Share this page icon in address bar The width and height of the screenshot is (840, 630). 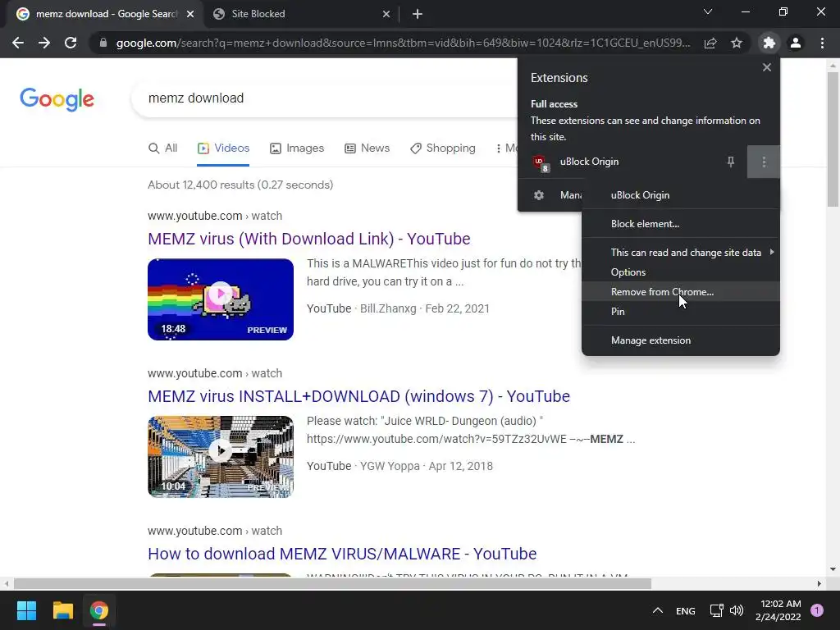click(x=710, y=43)
